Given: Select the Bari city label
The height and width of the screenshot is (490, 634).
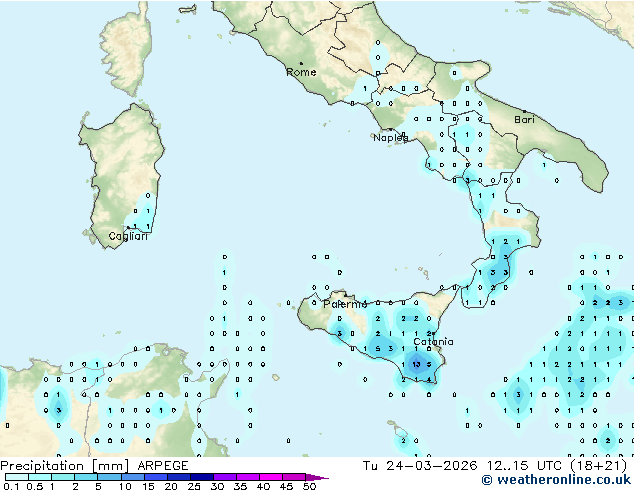Looking at the screenshot, I should tap(524, 120).
